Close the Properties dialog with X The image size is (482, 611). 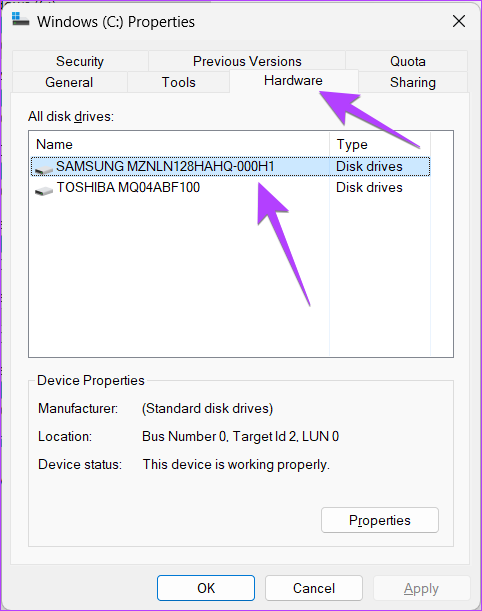(459, 21)
